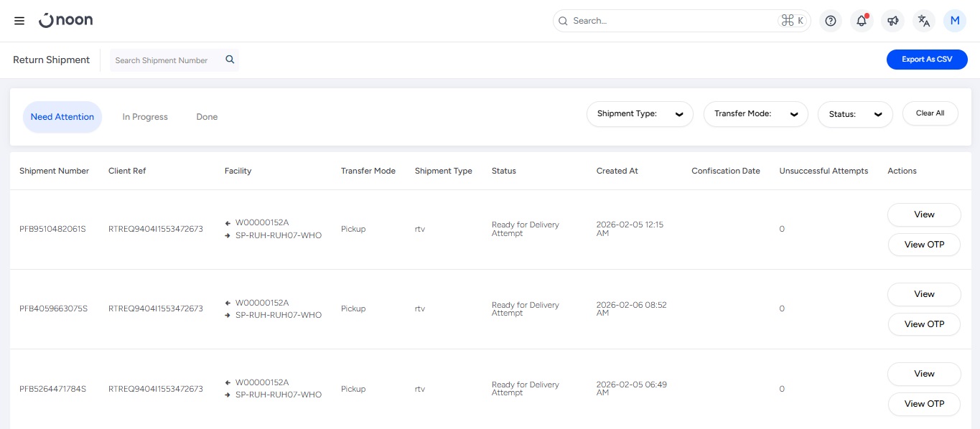Image resolution: width=980 pixels, height=429 pixels.
Task: View OTP for shipment PFB4059663075S
Action: coord(924,324)
